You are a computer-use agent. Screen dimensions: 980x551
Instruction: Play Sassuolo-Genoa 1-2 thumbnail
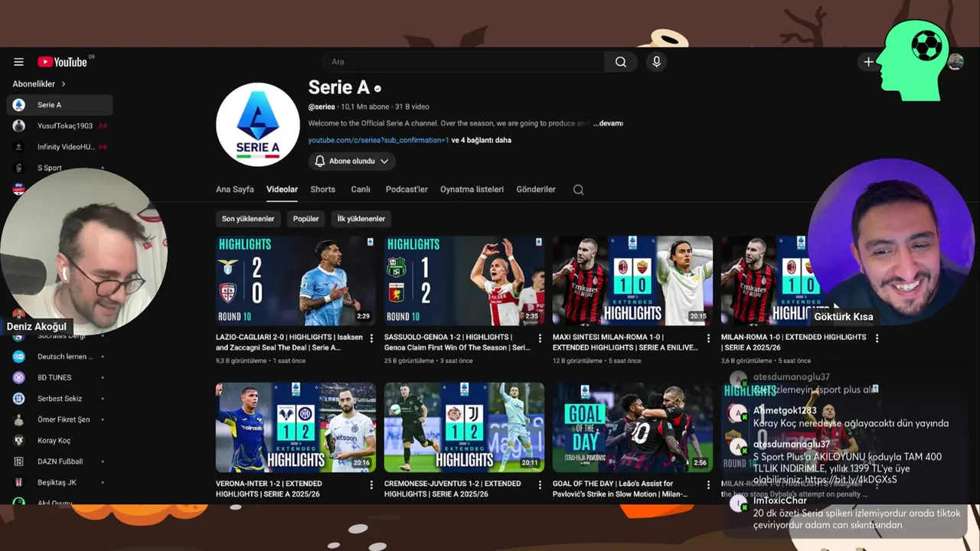[464, 281]
